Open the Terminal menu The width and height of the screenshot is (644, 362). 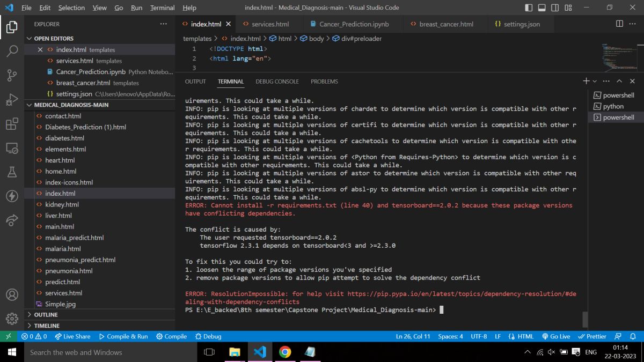coord(162,8)
